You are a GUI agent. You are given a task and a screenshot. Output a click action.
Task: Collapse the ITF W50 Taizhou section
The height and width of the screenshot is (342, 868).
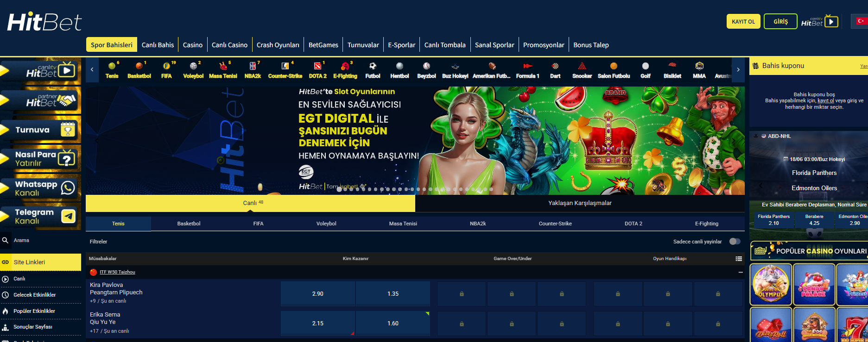(740, 272)
